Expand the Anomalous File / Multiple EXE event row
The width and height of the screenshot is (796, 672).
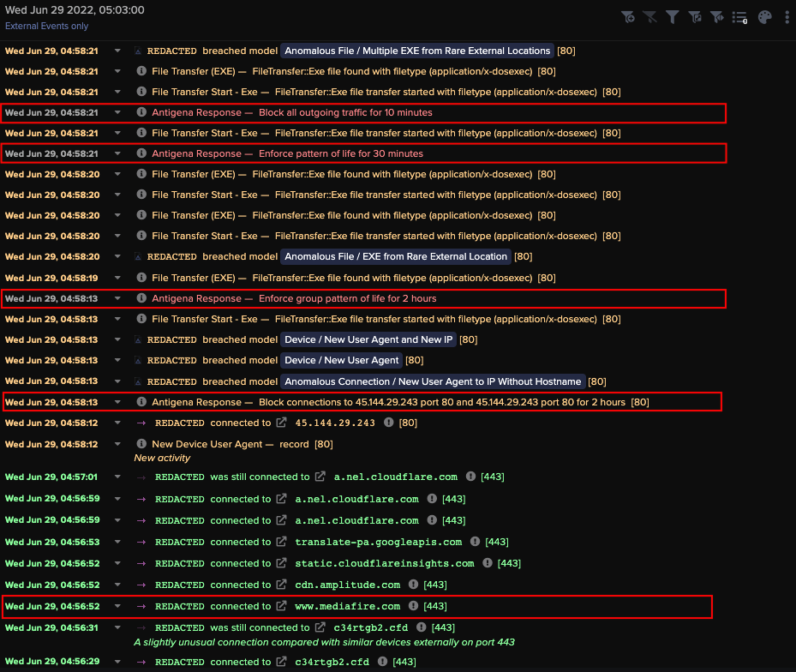coord(117,51)
